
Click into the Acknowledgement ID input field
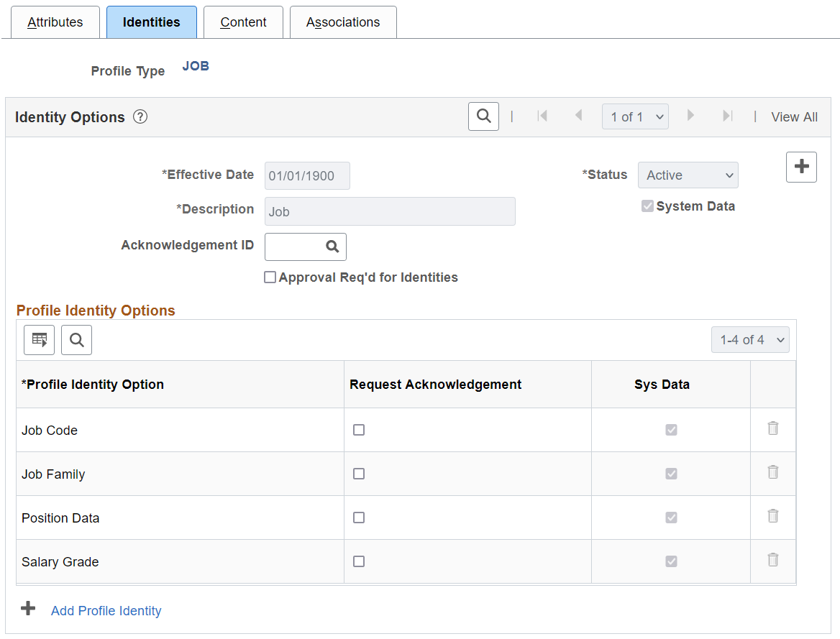(x=293, y=247)
